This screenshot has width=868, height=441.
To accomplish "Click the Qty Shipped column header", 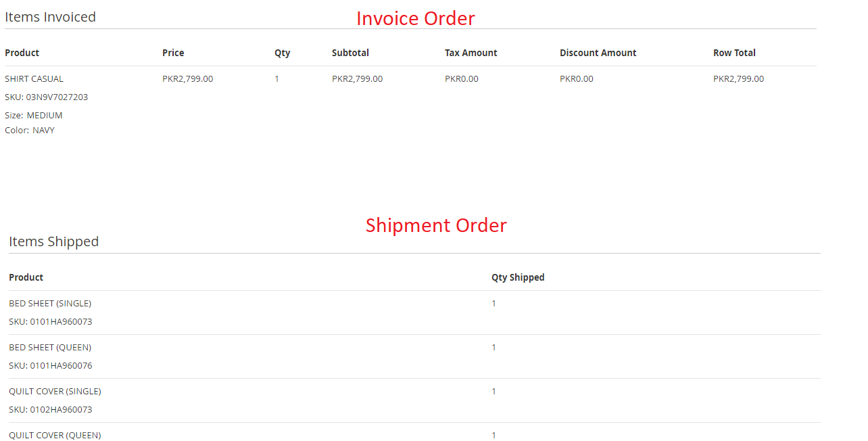I will (x=518, y=277).
